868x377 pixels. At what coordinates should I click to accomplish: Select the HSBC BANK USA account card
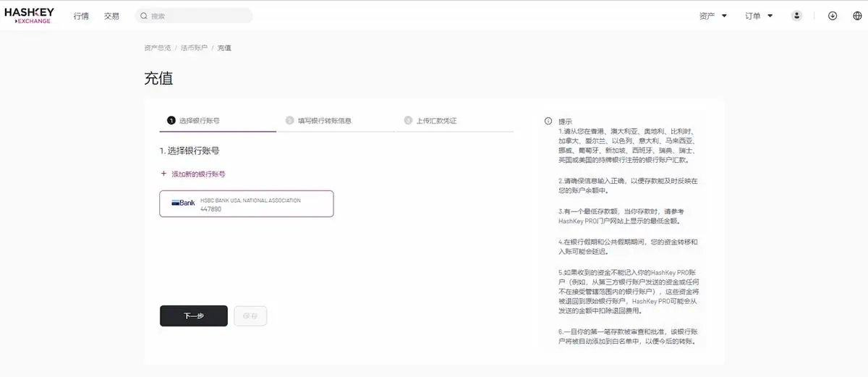click(x=247, y=204)
